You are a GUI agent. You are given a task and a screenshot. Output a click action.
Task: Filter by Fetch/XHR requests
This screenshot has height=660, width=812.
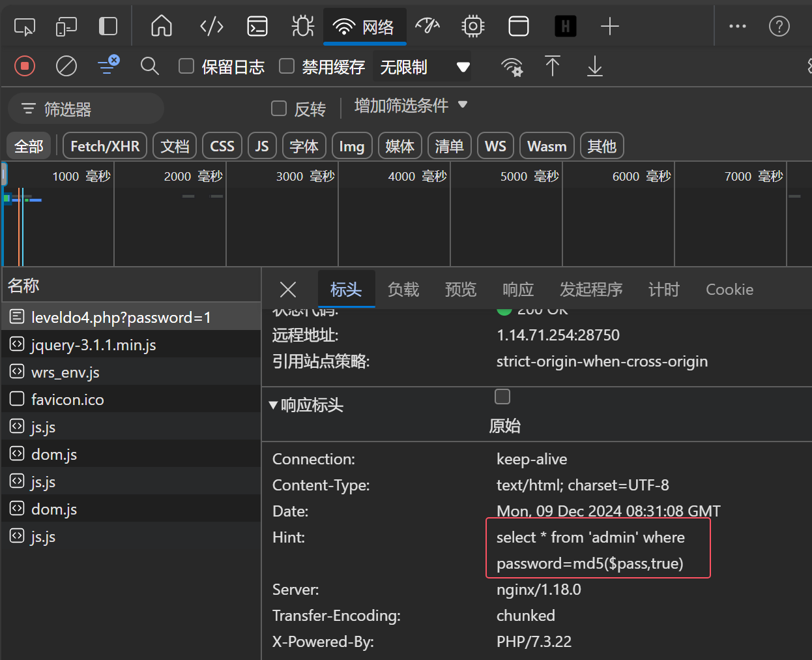tap(105, 146)
